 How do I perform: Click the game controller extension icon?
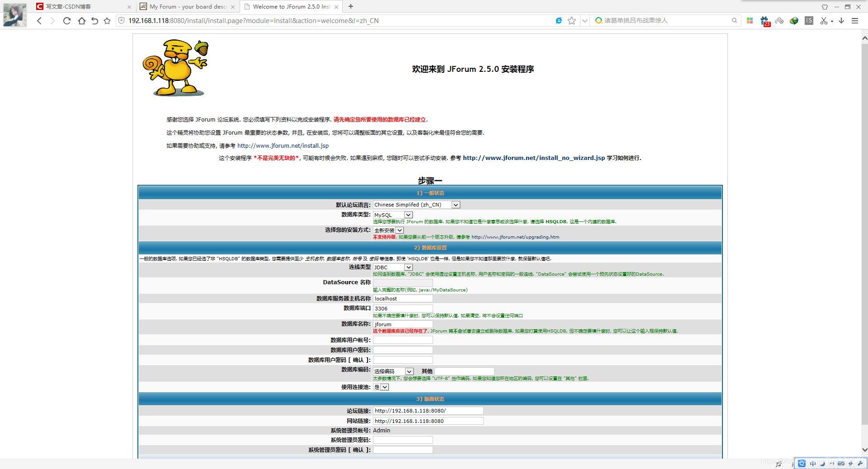(x=779, y=21)
